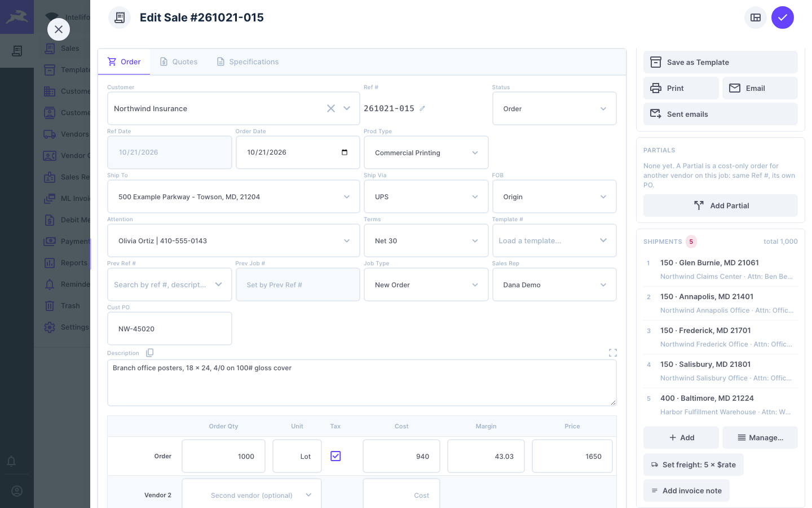Clear the Northwind Insurance customer selection
Viewport: 812px width, 508px height.
(x=331, y=108)
